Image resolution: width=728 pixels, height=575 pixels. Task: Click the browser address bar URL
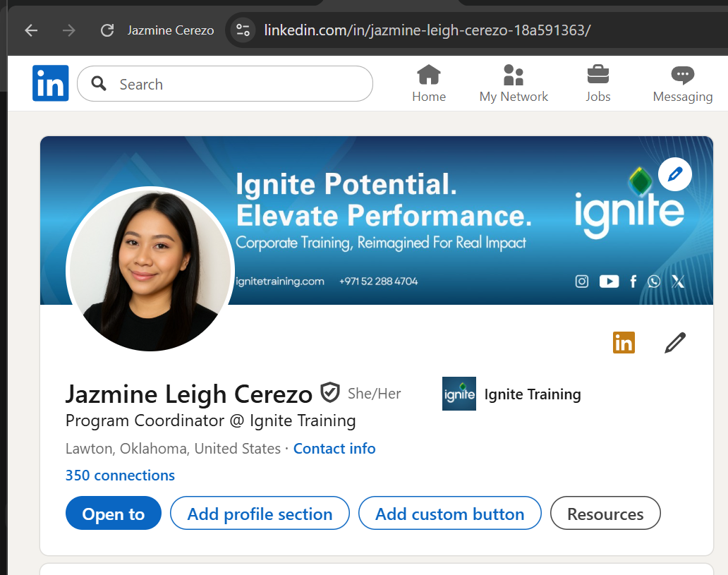pyautogui.click(x=427, y=30)
